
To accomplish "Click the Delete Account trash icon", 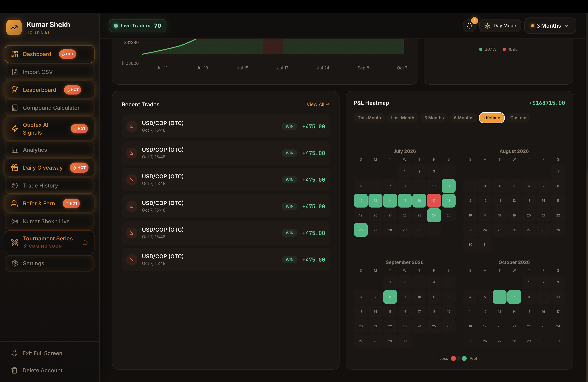I will 14,370.
